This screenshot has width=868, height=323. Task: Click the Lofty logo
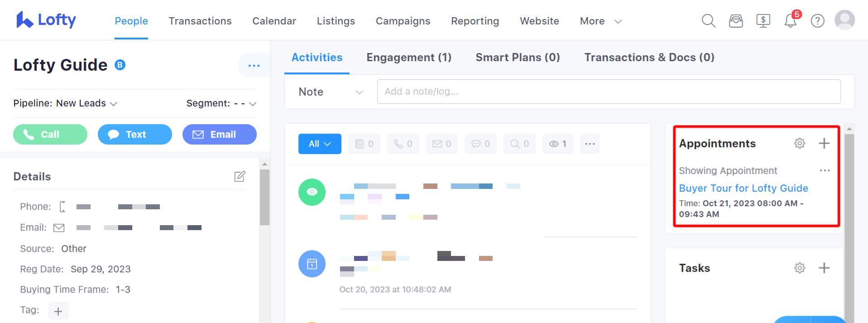(46, 20)
